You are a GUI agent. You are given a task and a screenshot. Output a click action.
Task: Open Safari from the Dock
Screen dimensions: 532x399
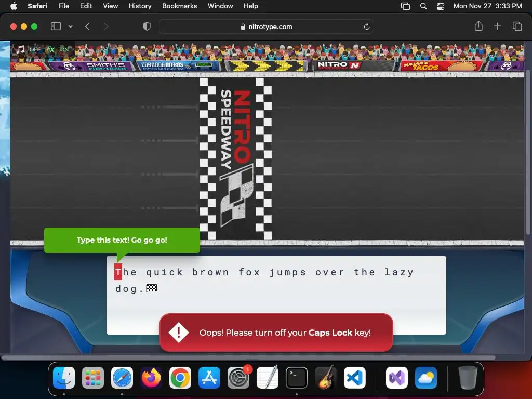tap(122, 378)
